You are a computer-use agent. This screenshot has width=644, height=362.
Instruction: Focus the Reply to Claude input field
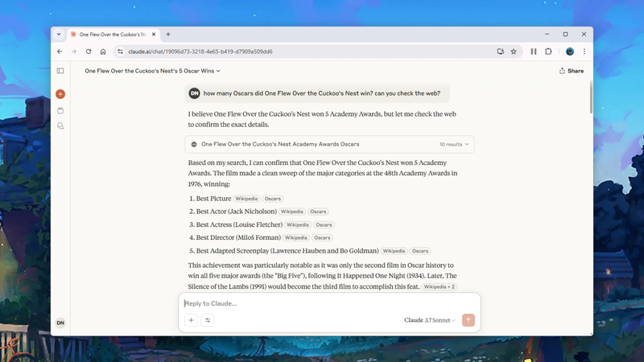tap(322, 303)
